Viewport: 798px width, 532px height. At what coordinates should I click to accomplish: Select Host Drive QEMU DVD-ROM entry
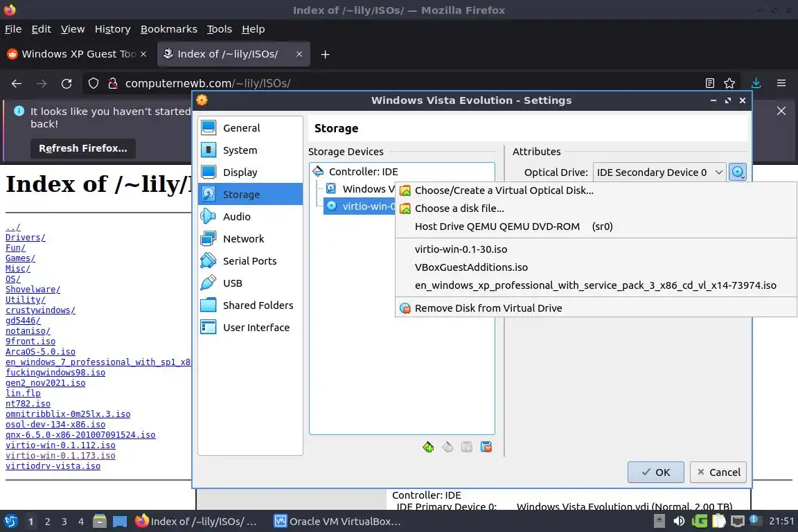[596, 227]
